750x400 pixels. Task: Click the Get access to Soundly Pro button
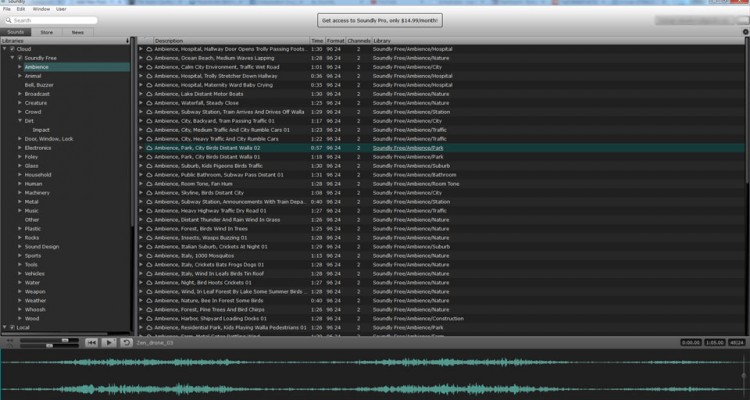380,20
